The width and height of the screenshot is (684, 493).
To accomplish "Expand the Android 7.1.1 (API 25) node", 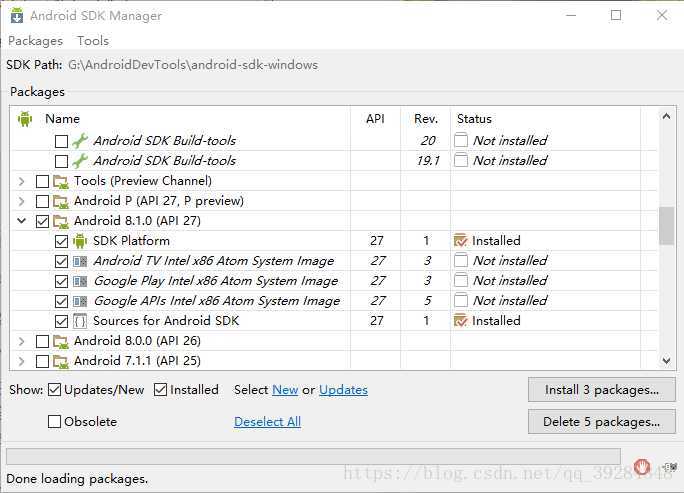I will click(21, 362).
